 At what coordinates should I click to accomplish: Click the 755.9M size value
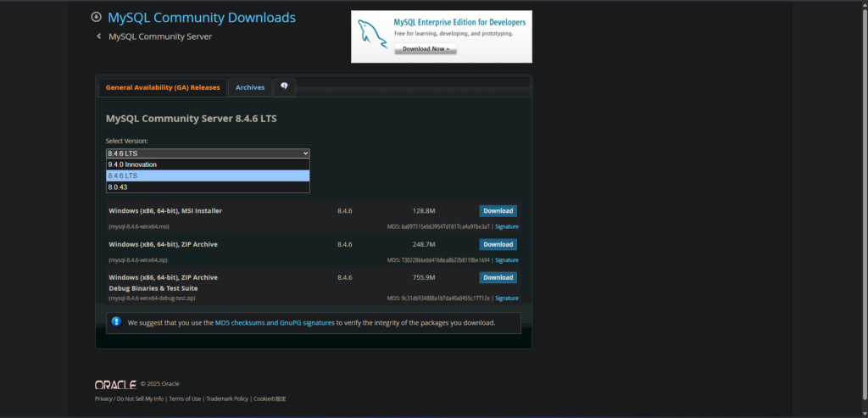tap(424, 277)
